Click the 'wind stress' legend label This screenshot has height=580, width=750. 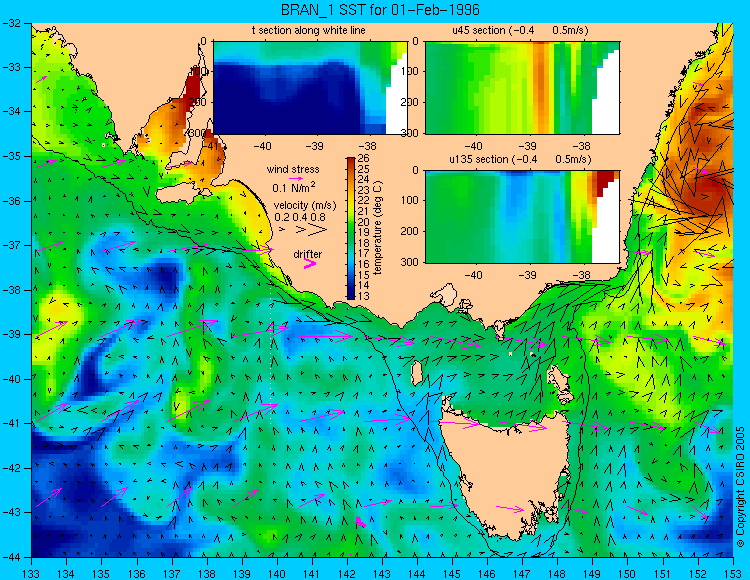click(x=293, y=169)
